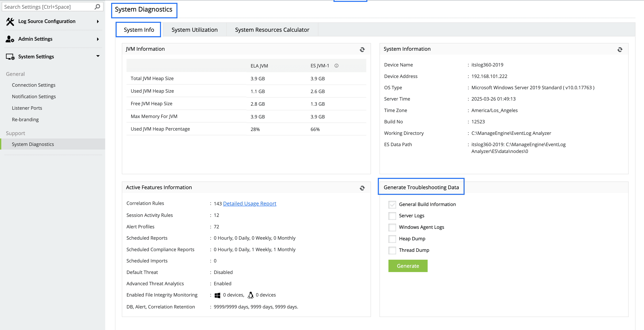The image size is (644, 330).
Task: Enable the Server Logs checkbox
Action: 392,216
